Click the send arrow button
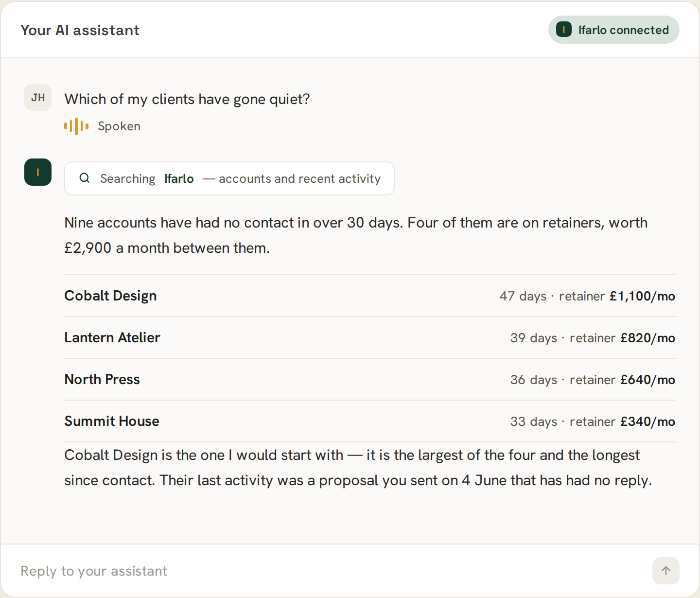Image resolution: width=700 pixels, height=598 pixels. pos(665,571)
